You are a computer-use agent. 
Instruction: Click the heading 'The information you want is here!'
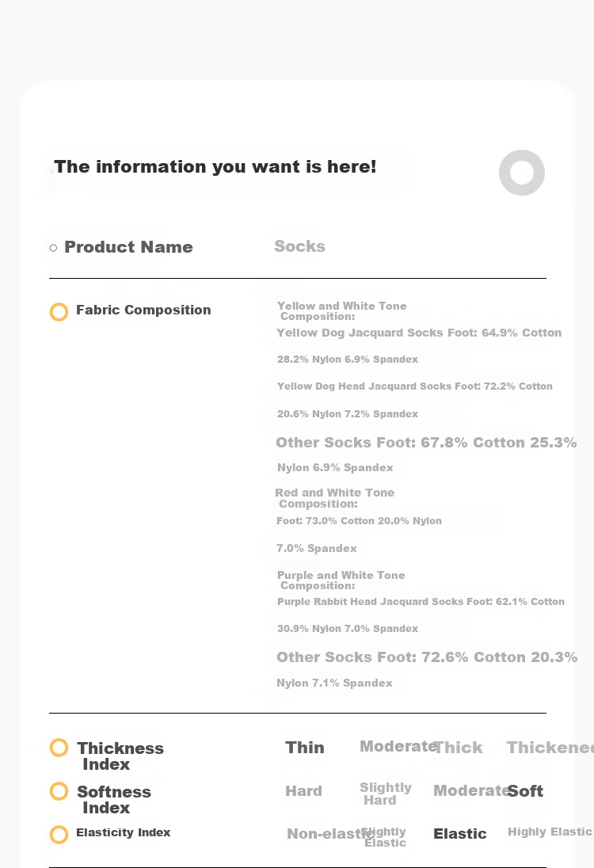tap(215, 166)
